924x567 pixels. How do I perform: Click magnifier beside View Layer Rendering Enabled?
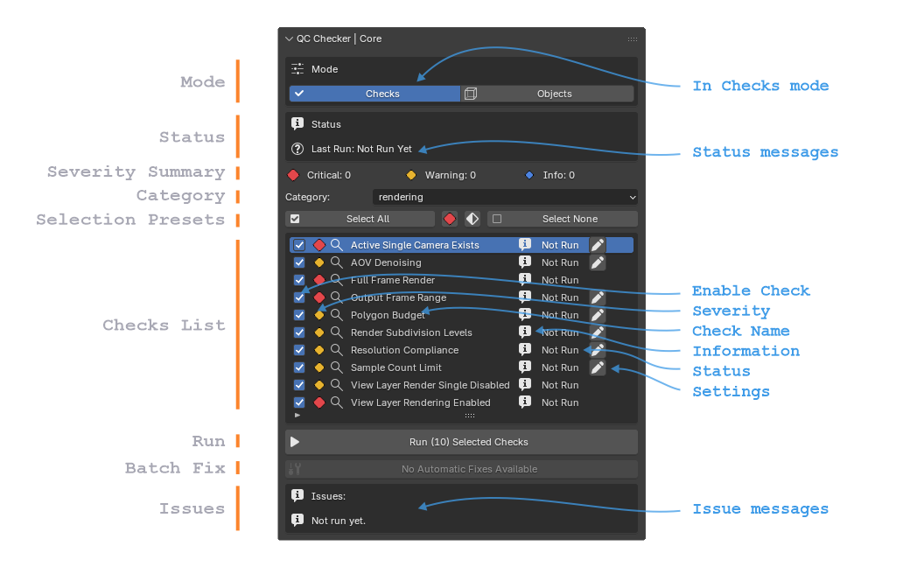pyautogui.click(x=337, y=402)
